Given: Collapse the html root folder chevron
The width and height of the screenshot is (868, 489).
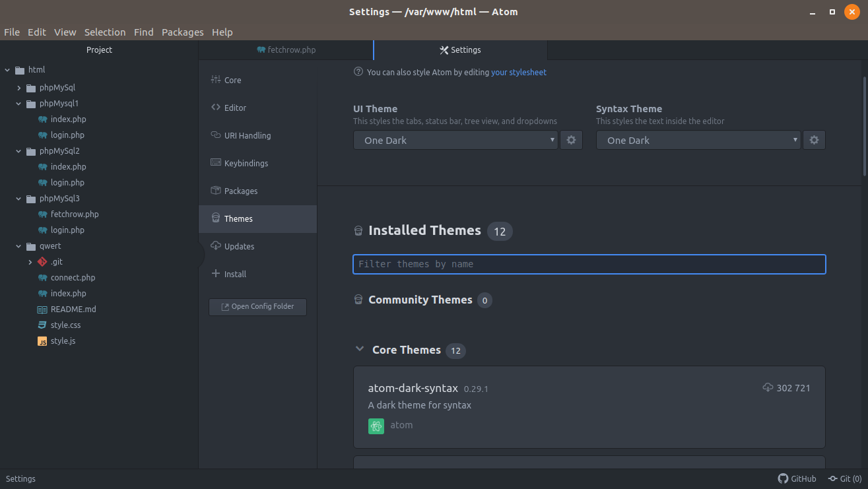Looking at the screenshot, I should pyautogui.click(x=7, y=70).
